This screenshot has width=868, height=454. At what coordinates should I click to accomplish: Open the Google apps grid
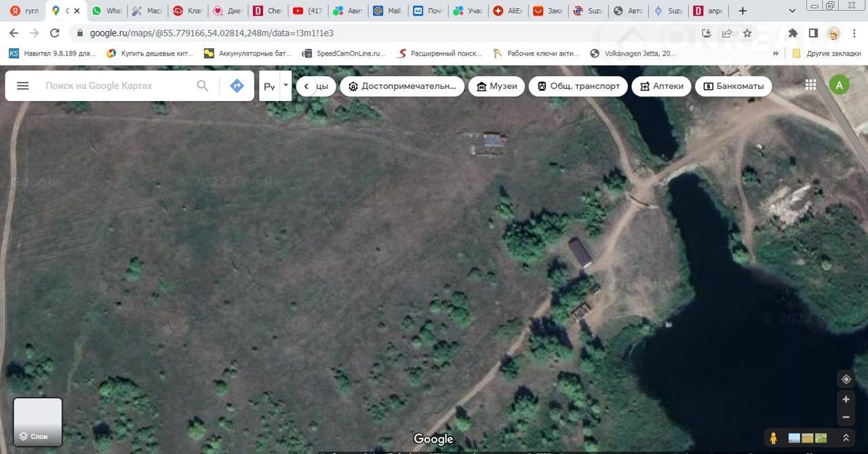pos(810,85)
